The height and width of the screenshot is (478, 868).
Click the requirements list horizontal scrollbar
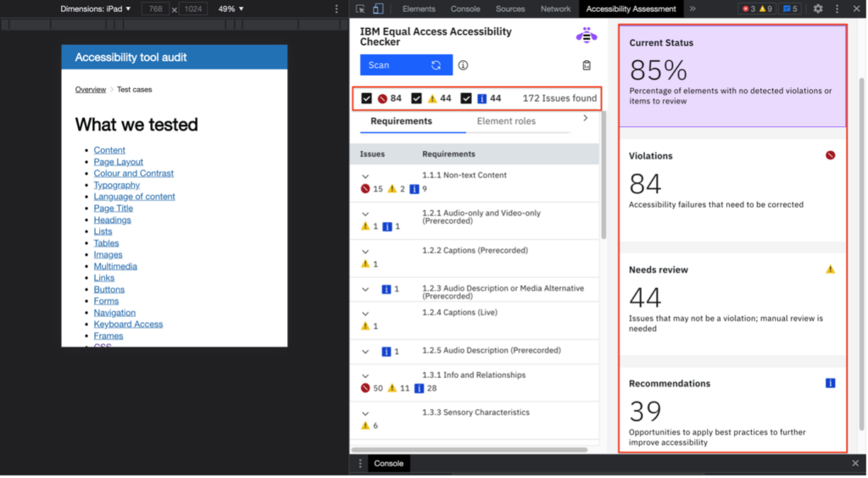(x=470, y=450)
